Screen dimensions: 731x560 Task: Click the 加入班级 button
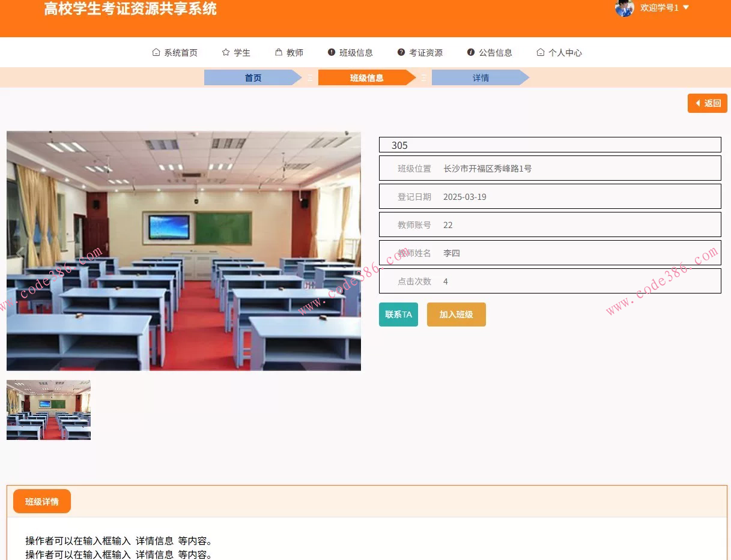click(x=456, y=314)
